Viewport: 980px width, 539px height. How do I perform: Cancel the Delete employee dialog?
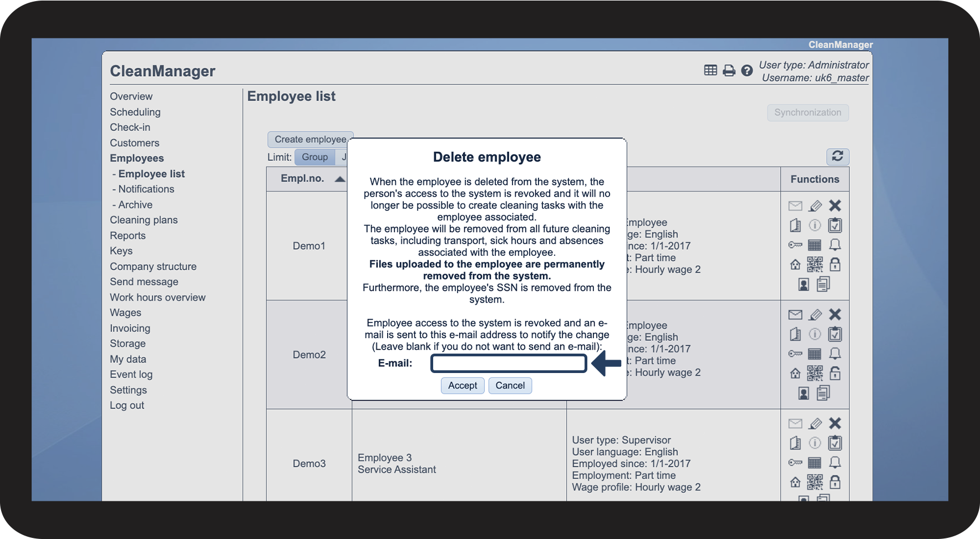pos(510,386)
